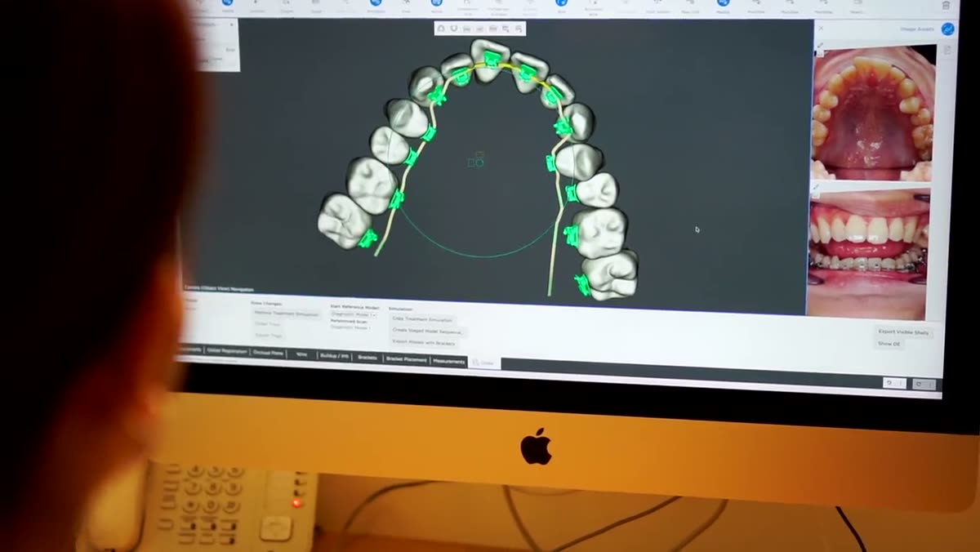Viewport: 980px width, 552px height.
Task: Click Create Staged Model Sequence button
Action: pyautogui.click(x=428, y=332)
